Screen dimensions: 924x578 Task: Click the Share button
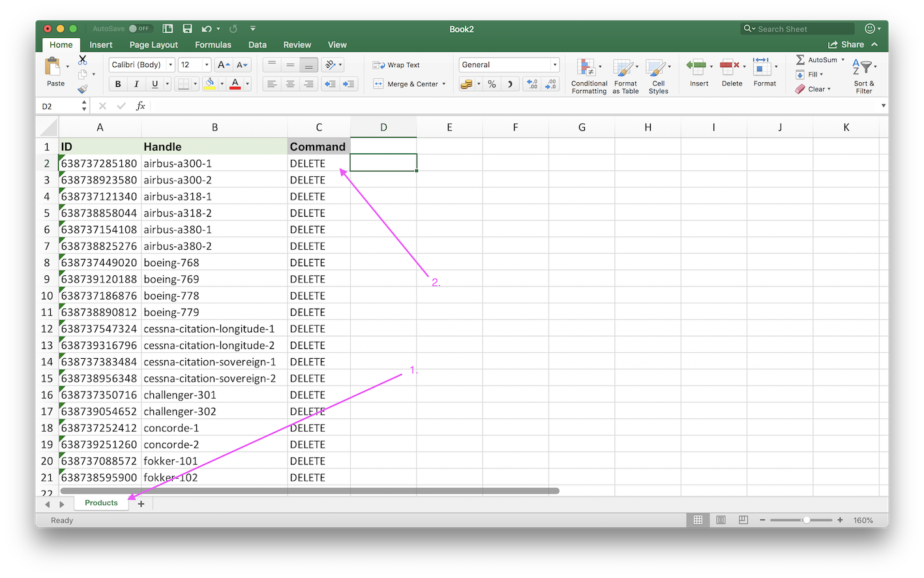point(846,44)
